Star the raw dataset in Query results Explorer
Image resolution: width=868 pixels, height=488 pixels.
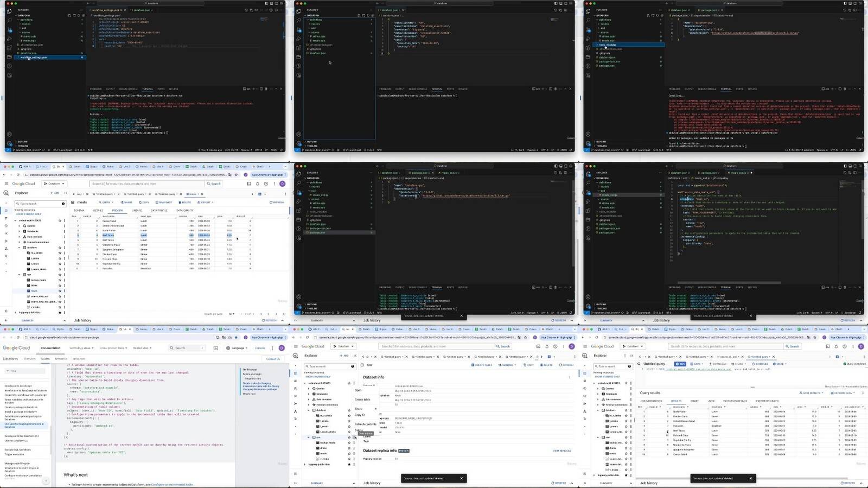[x=626, y=437]
